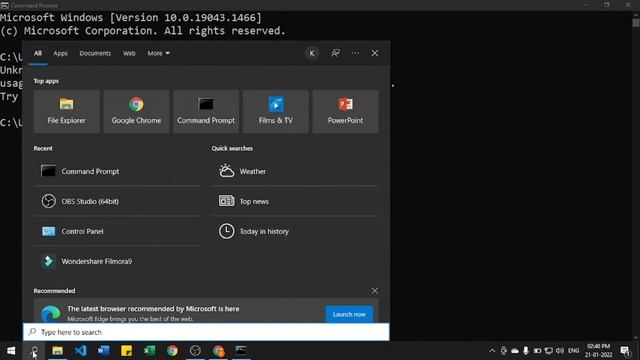This screenshot has height=360, width=640.
Task: Click the ENG language indicator
Action: (573, 351)
